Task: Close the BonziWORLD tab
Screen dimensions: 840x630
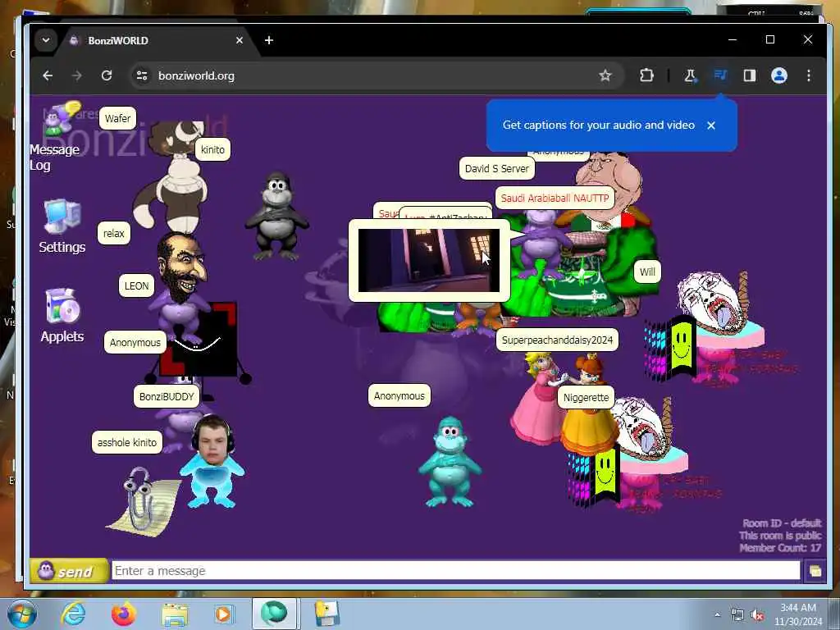Action: tap(240, 41)
